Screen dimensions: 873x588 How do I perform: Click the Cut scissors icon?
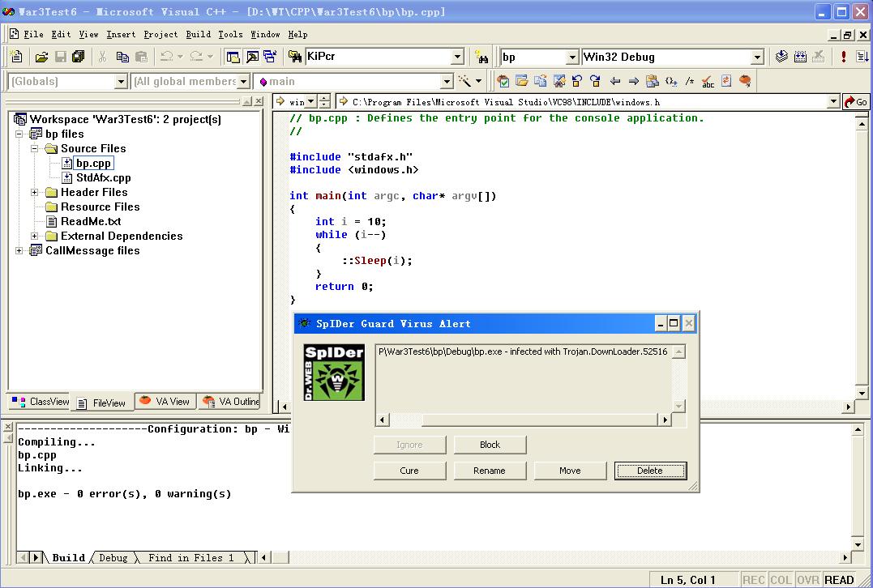click(102, 57)
